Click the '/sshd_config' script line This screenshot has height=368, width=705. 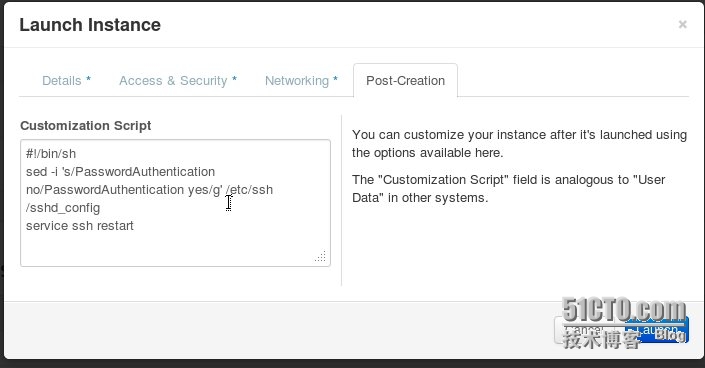[63, 208]
